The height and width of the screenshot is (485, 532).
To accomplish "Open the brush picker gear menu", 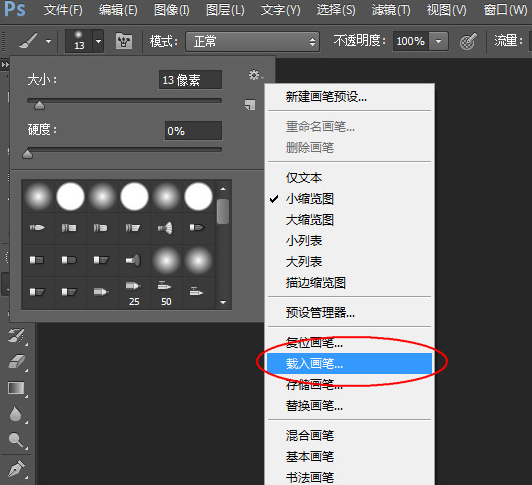I will (x=255, y=75).
